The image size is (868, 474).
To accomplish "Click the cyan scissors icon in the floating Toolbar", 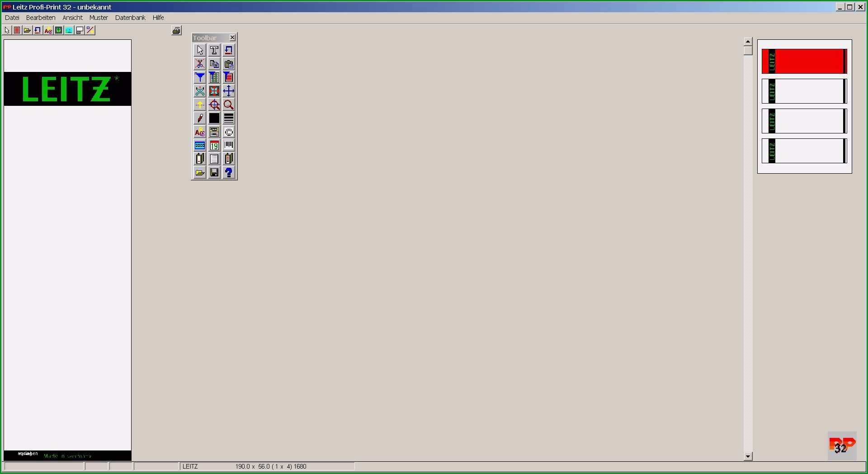I will tap(200, 91).
